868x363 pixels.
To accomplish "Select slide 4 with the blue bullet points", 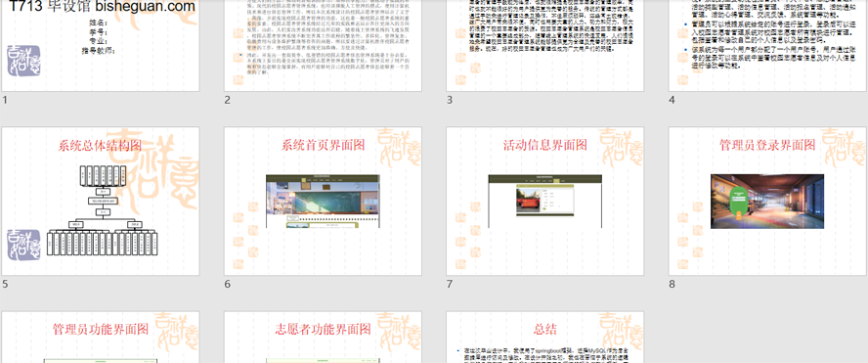I will coord(767,45).
